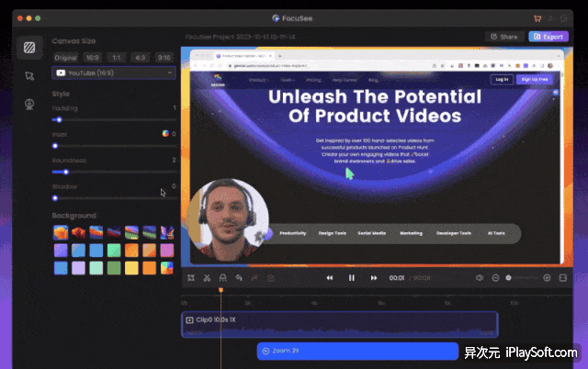
Task: Click the webcam circle overlay in preview
Action: [227, 219]
